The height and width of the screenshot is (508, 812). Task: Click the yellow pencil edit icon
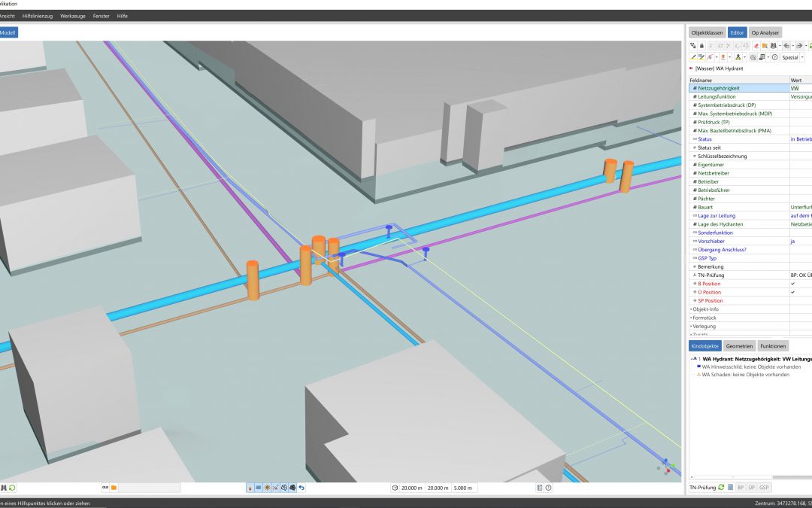(x=693, y=57)
